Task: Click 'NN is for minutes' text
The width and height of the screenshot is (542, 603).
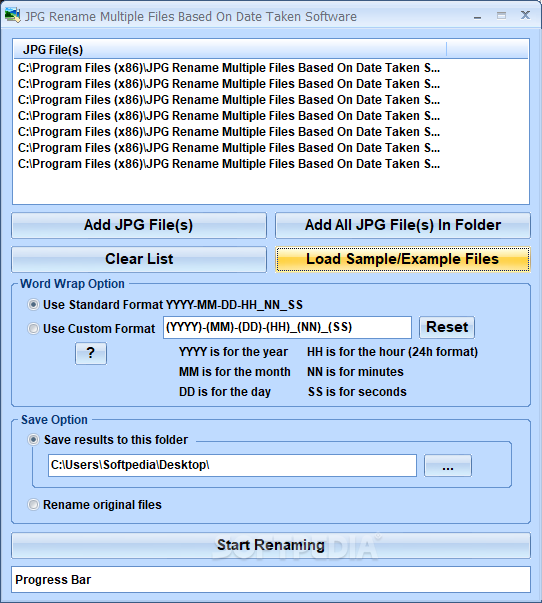Action: click(355, 372)
